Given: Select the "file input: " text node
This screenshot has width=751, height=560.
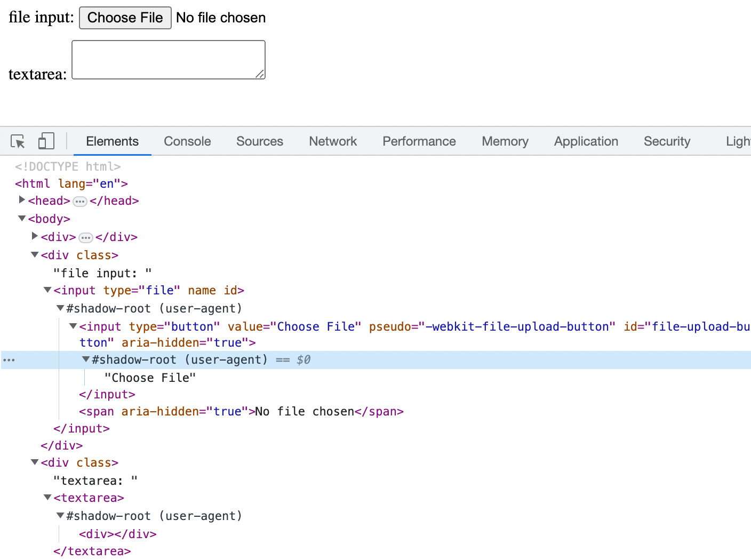Looking at the screenshot, I should (x=102, y=274).
